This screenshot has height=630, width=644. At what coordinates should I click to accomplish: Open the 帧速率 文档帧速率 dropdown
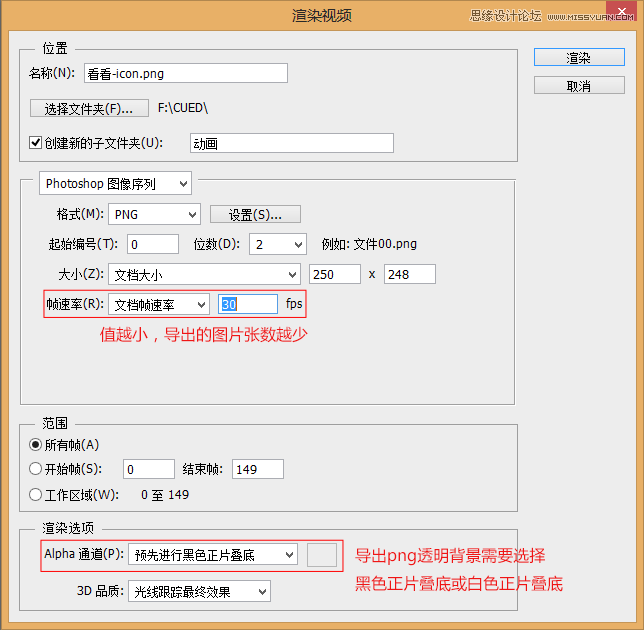(159, 304)
